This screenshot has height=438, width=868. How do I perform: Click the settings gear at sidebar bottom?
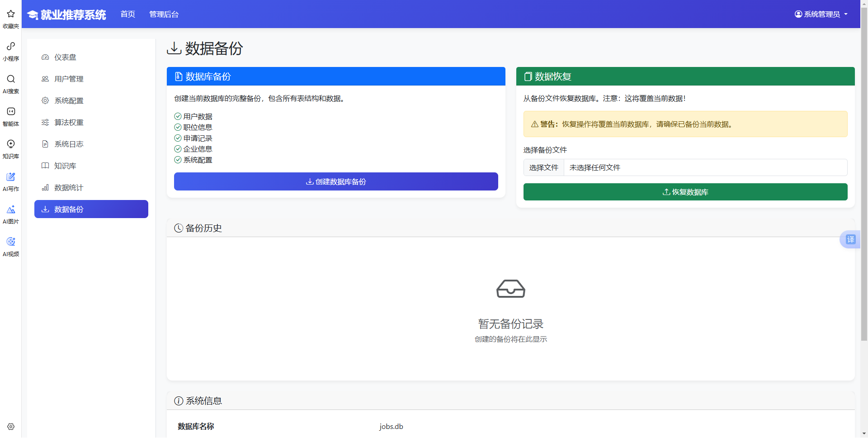pyautogui.click(x=10, y=426)
